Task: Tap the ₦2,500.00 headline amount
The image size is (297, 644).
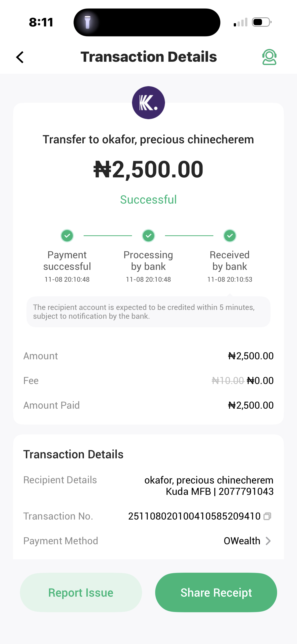Action: pyautogui.click(x=148, y=169)
